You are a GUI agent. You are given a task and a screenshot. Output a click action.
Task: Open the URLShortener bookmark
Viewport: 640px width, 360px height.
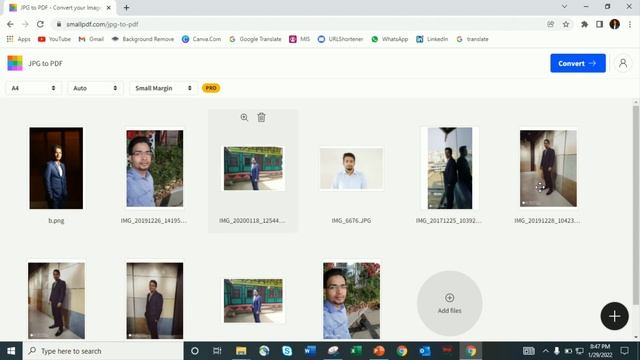tap(340, 39)
